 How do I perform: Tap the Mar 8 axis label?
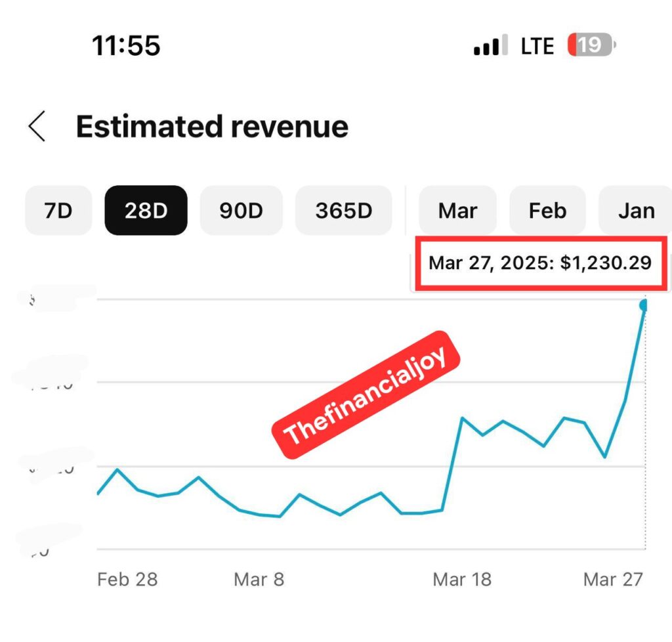click(x=259, y=580)
